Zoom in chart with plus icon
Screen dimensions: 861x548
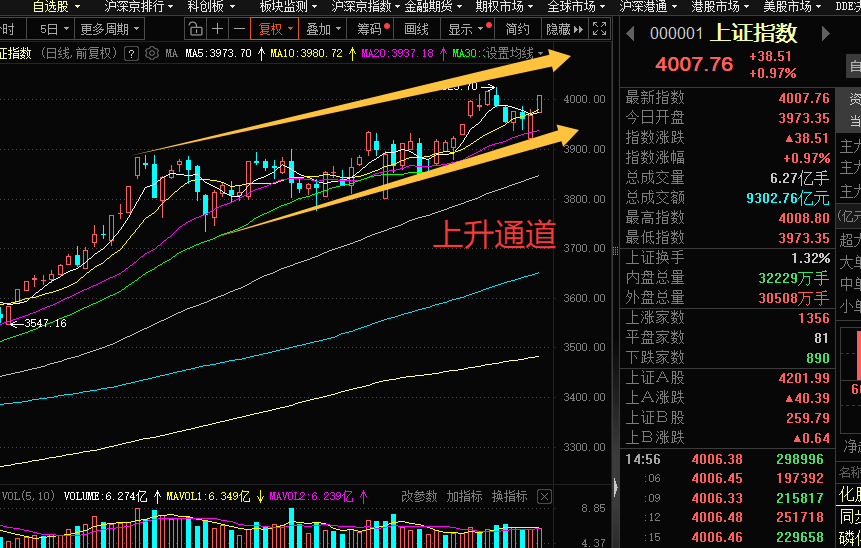coord(217,29)
